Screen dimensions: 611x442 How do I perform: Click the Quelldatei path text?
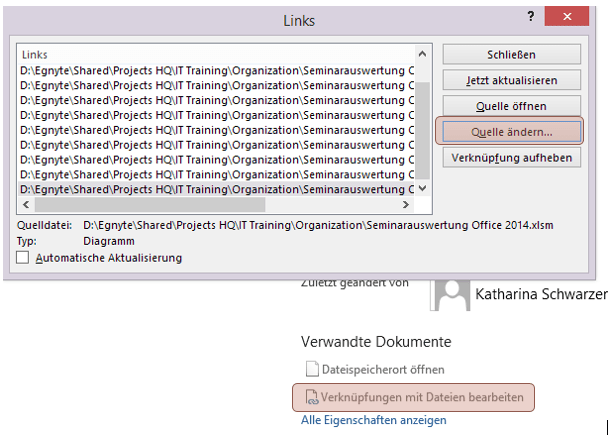pyautogui.click(x=318, y=225)
